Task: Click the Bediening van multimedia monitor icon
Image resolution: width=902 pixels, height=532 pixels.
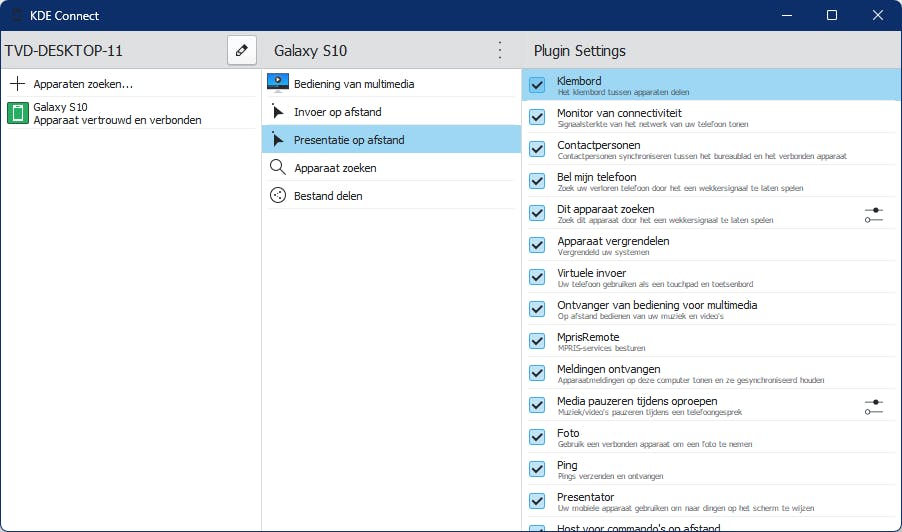Action: (278, 84)
